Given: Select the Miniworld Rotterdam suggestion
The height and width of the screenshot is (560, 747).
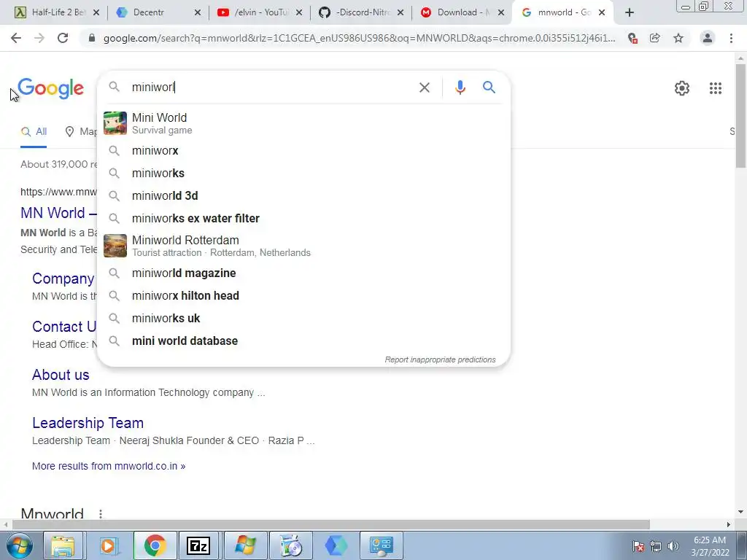Looking at the screenshot, I should (x=303, y=246).
